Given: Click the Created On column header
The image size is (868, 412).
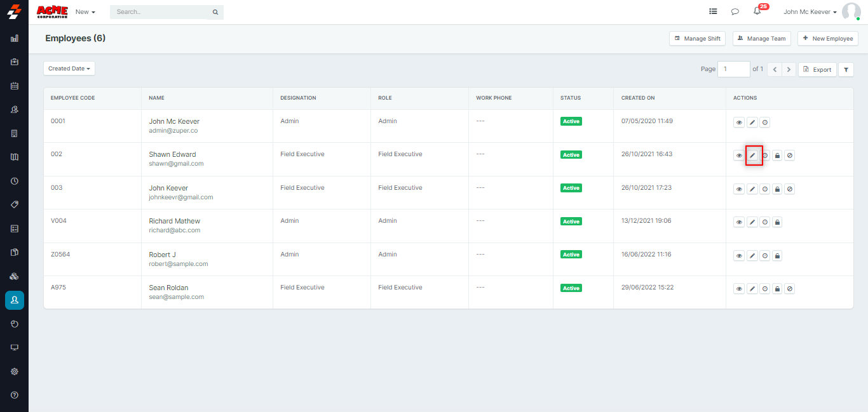Looking at the screenshot, I should (x=638, y=98).
